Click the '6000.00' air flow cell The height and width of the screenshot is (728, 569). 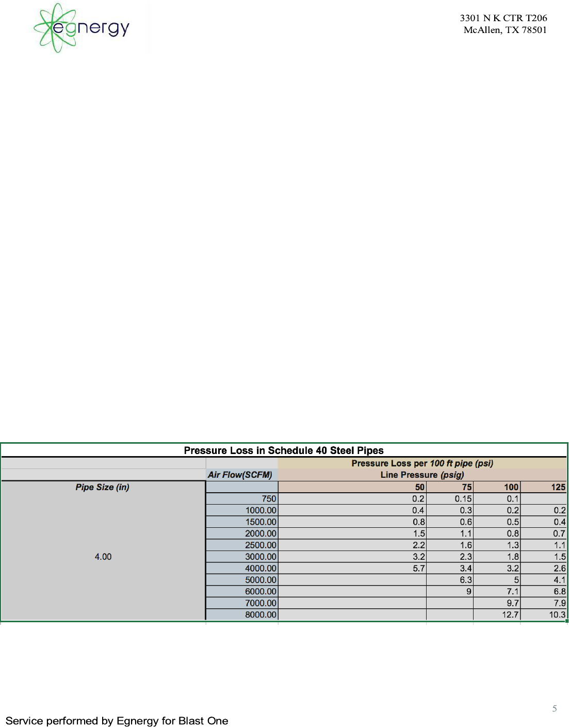coord(242,592)
